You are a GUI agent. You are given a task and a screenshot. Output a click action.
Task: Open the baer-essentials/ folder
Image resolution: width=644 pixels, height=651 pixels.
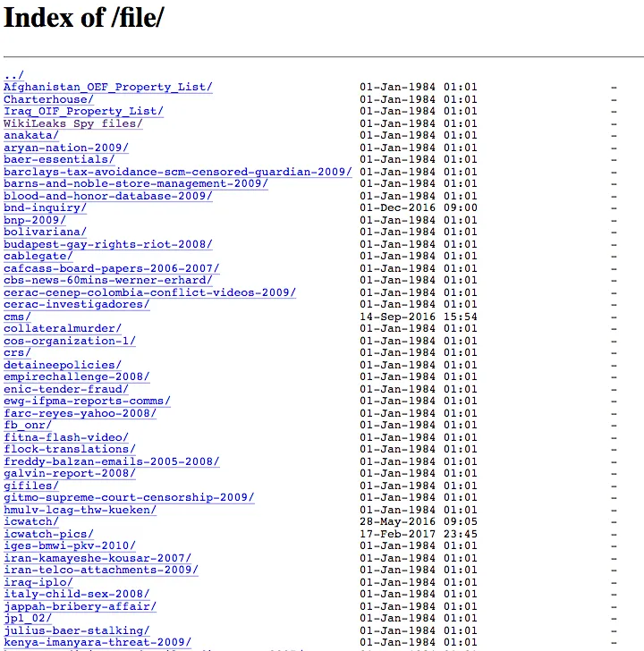pos(59,159)
